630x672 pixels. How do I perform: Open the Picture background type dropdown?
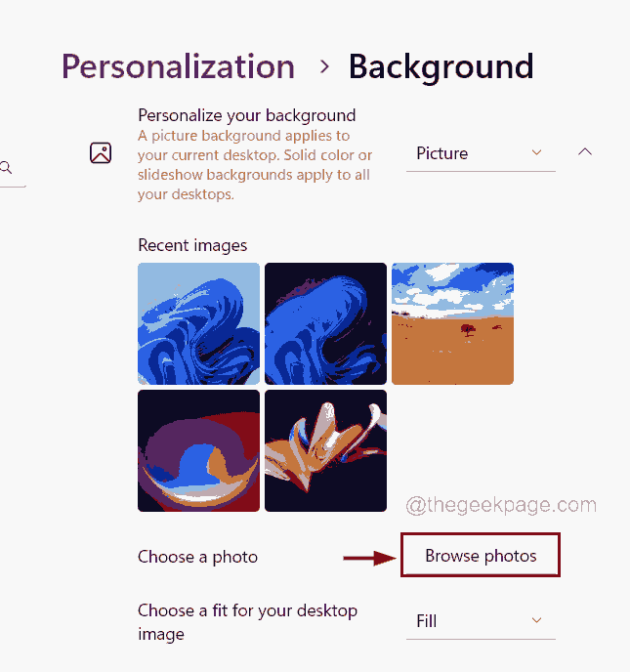pyautogui.click(x=480, y=153)
